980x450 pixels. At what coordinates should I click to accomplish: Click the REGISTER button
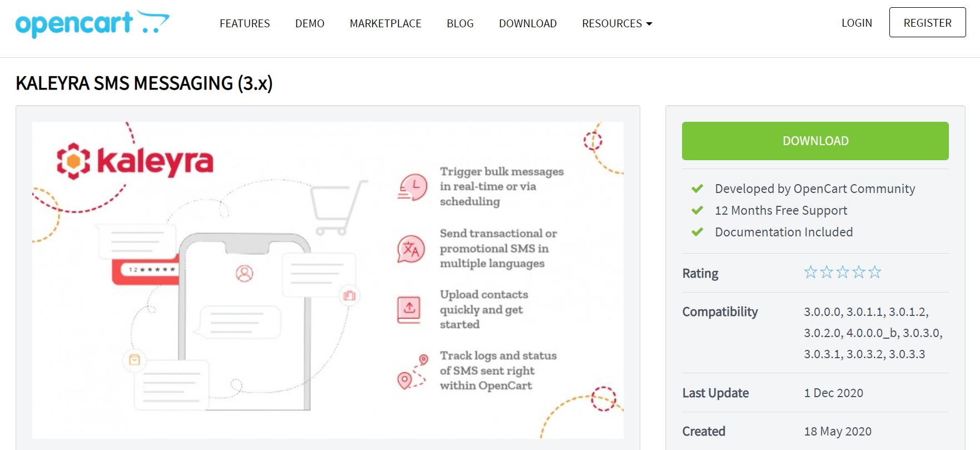pos(927,22)
